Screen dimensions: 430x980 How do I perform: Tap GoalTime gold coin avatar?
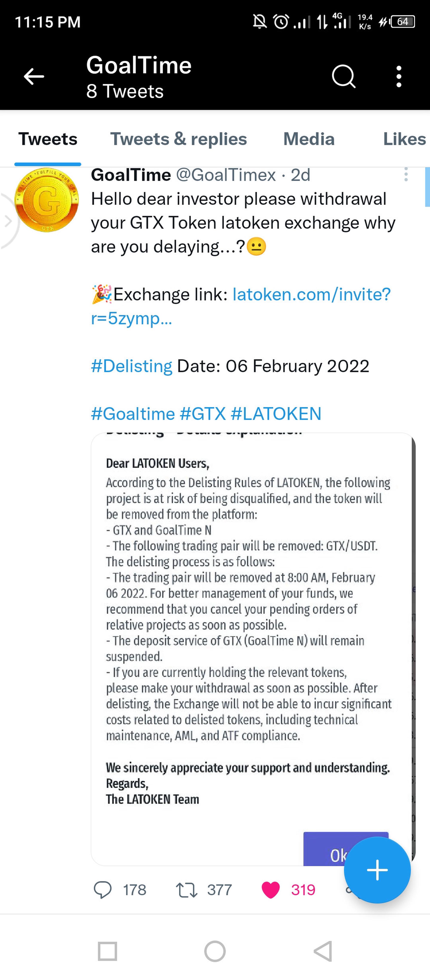(x=46, y=200)
